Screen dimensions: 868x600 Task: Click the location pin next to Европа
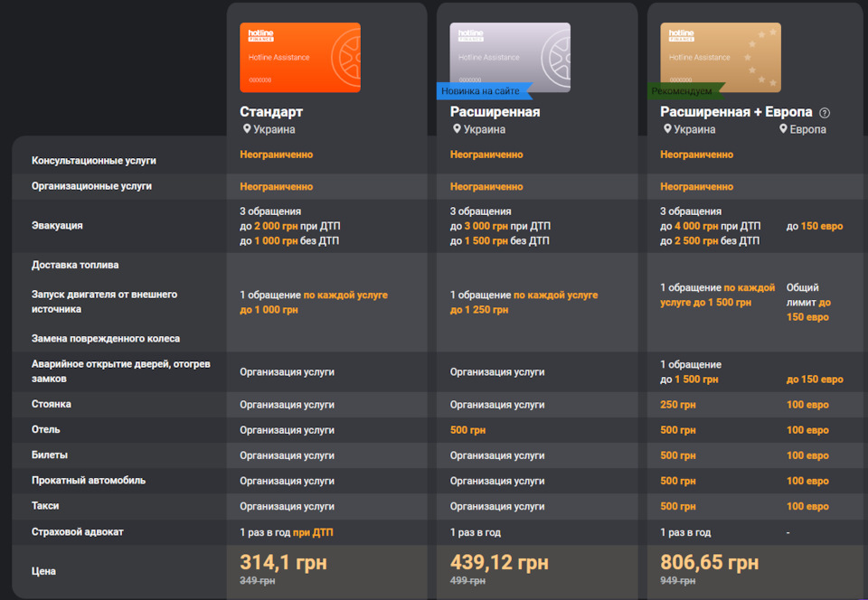click(783, 129)
